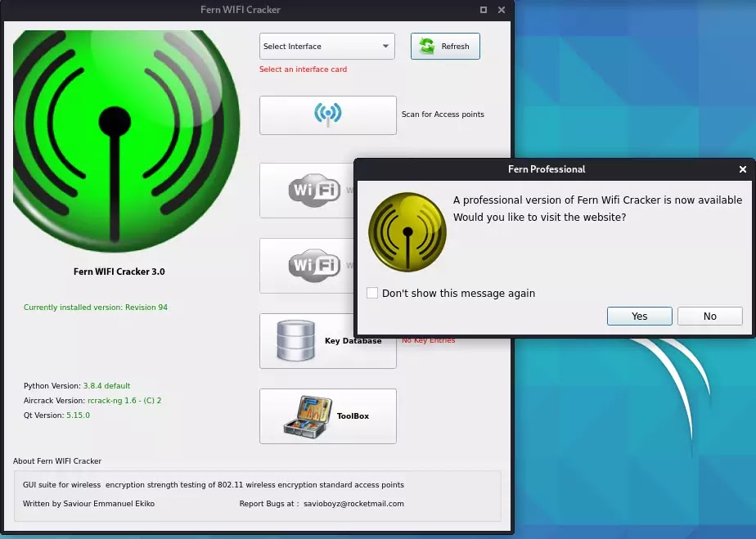Click the yellow Fern Professional logo
The height and width of the screenshot is (539, 756).
[407, 232]
